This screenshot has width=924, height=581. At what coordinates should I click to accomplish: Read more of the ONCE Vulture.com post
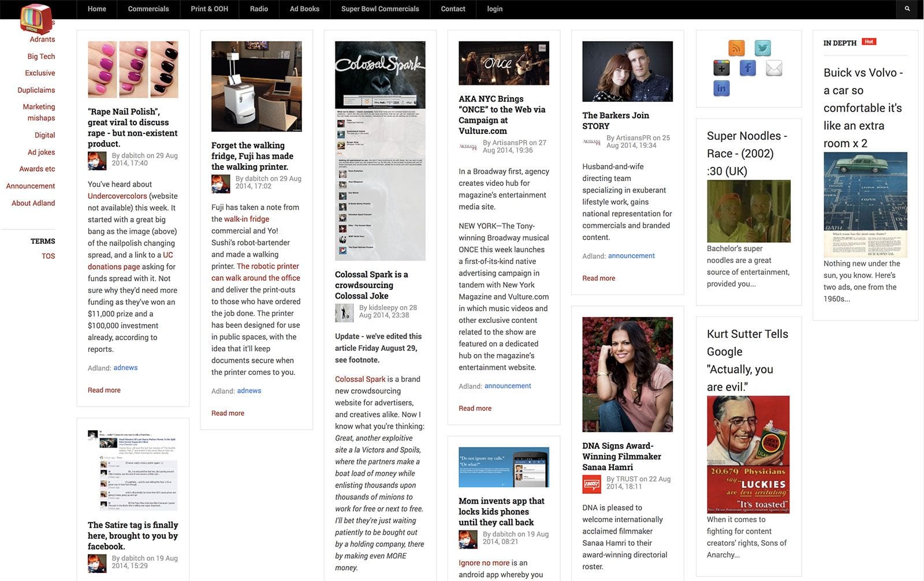tap(475, 408)
